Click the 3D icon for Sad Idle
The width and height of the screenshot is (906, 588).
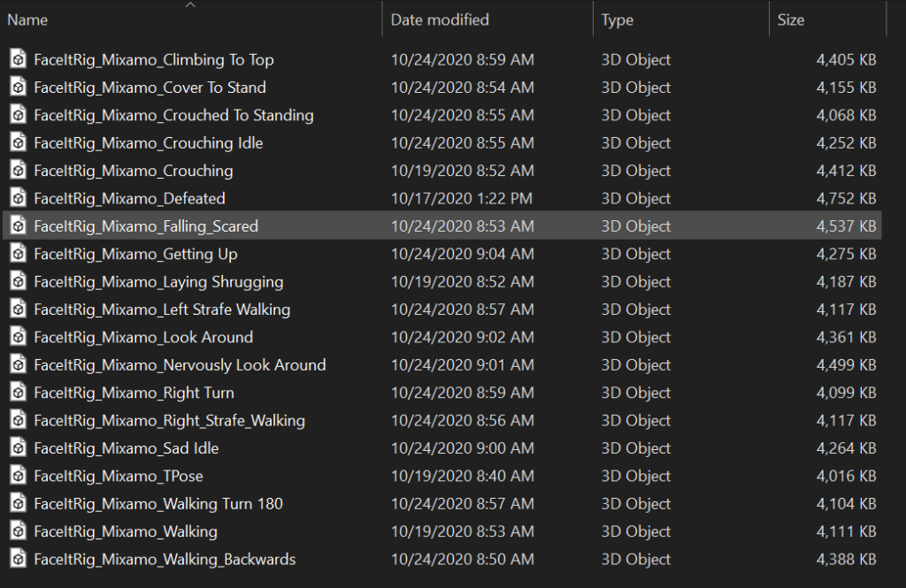(18, 448)
